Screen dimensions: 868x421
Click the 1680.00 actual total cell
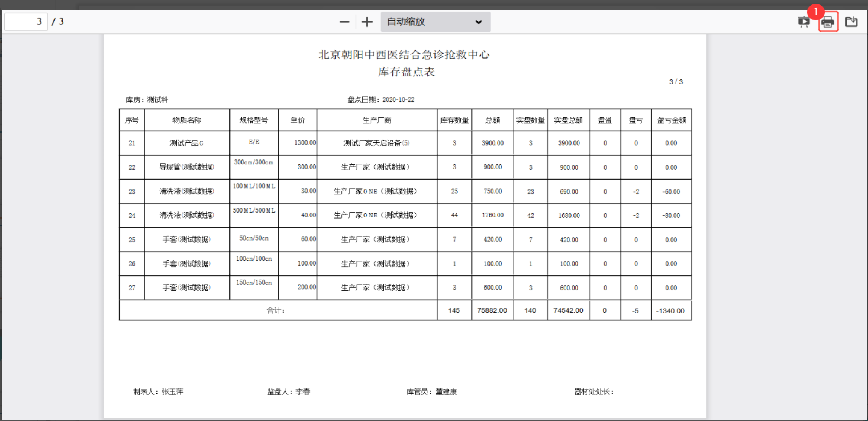point(568,216)
